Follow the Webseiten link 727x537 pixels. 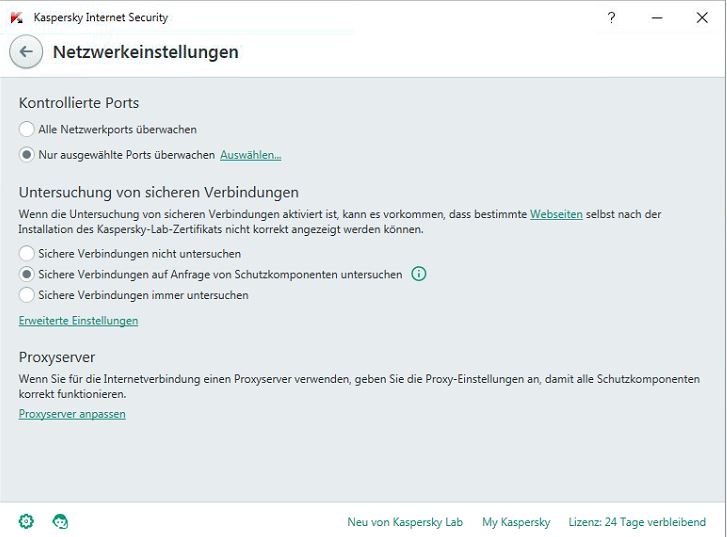tap(556, 214)
